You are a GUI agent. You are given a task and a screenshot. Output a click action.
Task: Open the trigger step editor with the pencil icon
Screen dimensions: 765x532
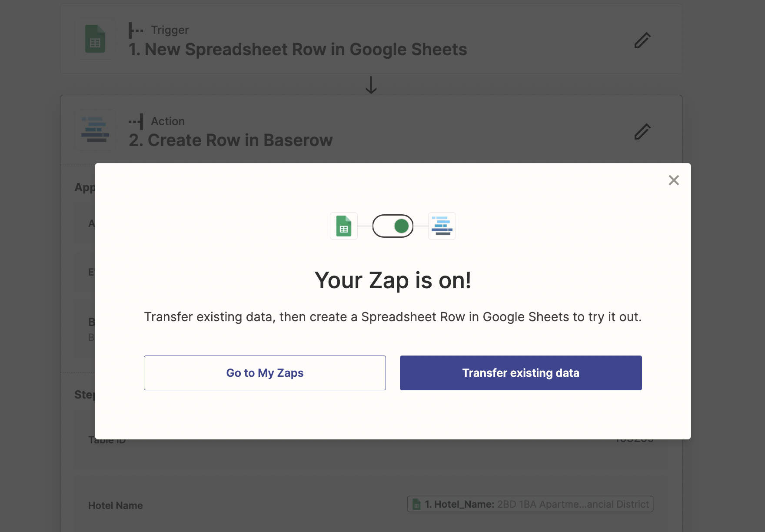(x=642, y=40)
